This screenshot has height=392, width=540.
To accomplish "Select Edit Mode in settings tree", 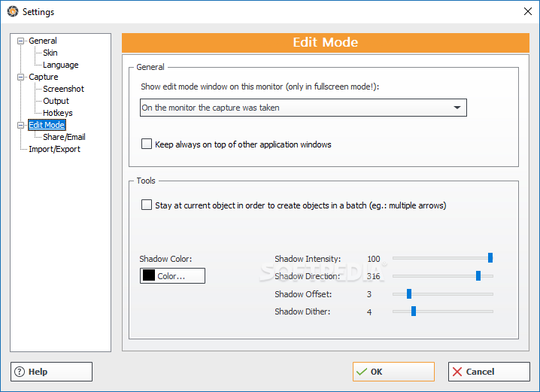I will pos(47,125).
